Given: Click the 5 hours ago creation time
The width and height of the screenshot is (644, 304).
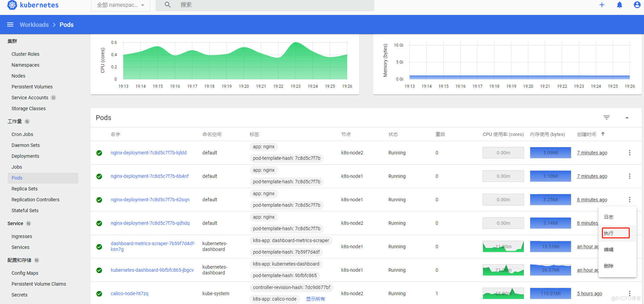Looking at the screenshot, I should point(589,293).
